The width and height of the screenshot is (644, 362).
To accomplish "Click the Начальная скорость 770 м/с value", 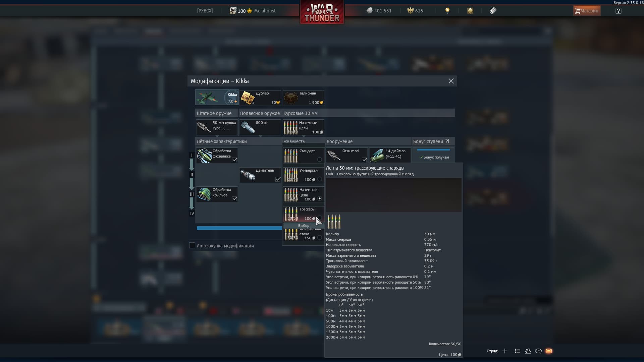I will pos(431,245).
